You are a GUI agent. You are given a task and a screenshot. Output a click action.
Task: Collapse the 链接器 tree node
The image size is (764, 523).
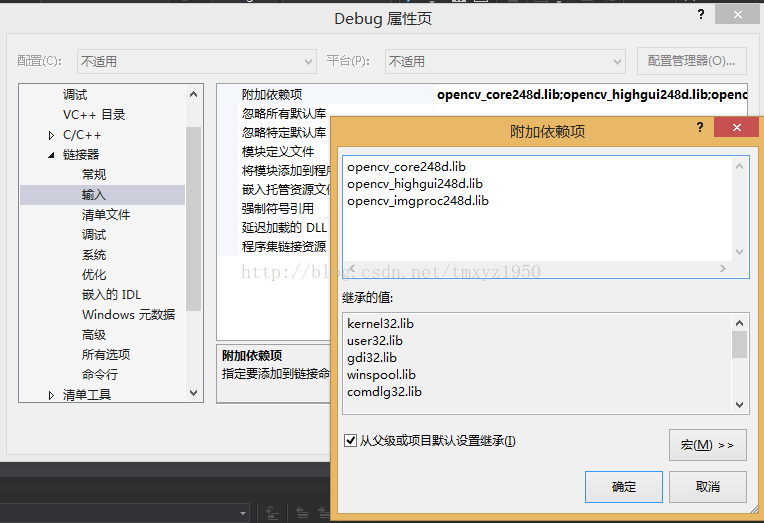coord(51,155)
